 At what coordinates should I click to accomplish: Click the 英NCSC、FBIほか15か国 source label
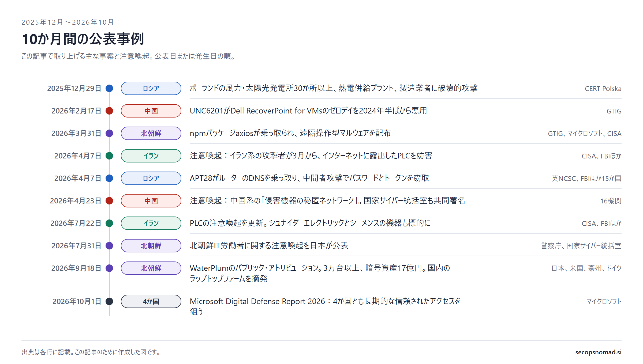[586, 179]
